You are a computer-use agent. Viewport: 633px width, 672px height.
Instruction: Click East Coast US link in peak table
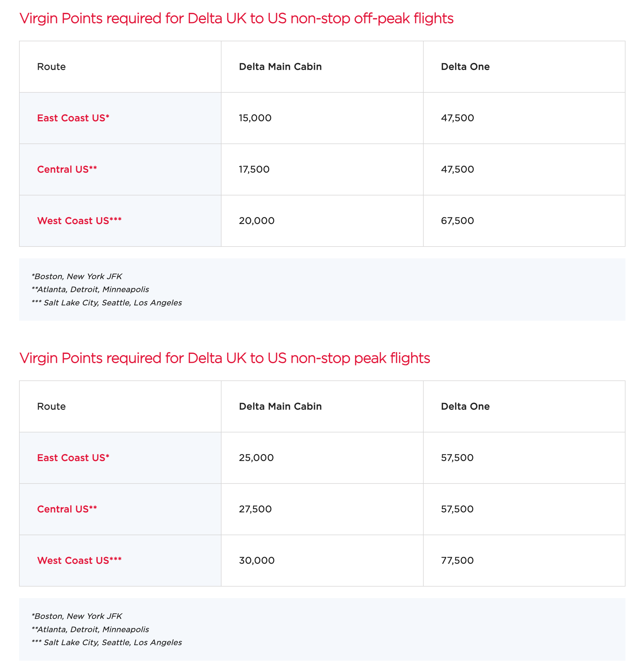point(73,458)
